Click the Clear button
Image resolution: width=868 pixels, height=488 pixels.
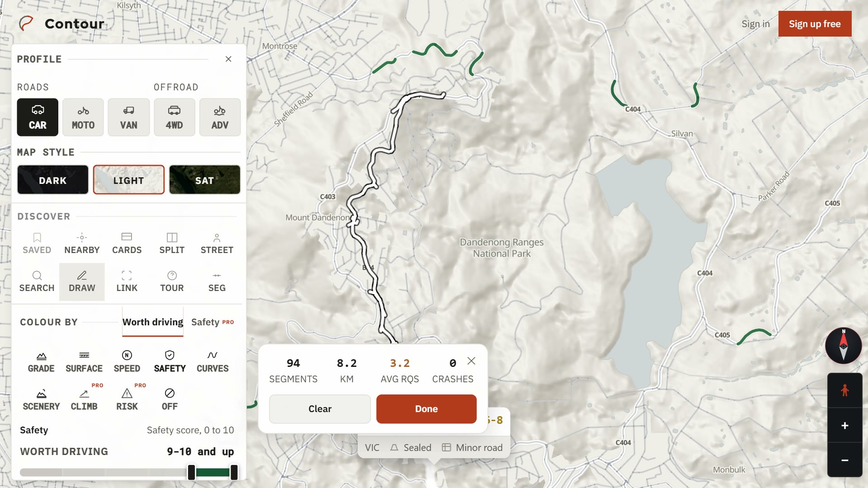point(320,409)
